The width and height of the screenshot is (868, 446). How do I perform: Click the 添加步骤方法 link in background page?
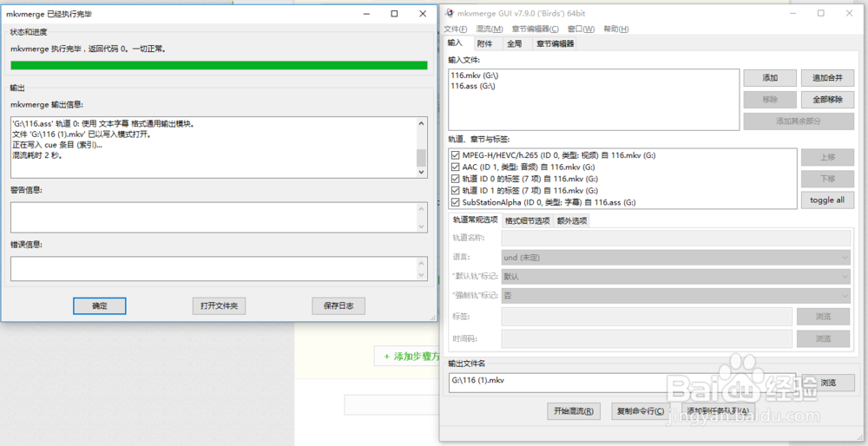[x=411, y=357]
